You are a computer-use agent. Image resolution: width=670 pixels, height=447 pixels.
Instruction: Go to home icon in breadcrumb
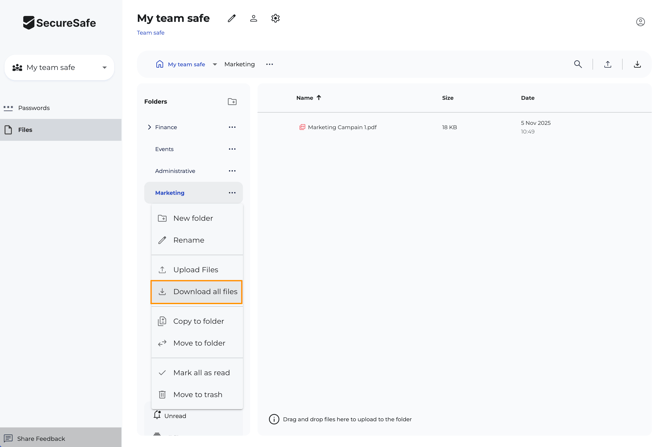pos(159,64)
